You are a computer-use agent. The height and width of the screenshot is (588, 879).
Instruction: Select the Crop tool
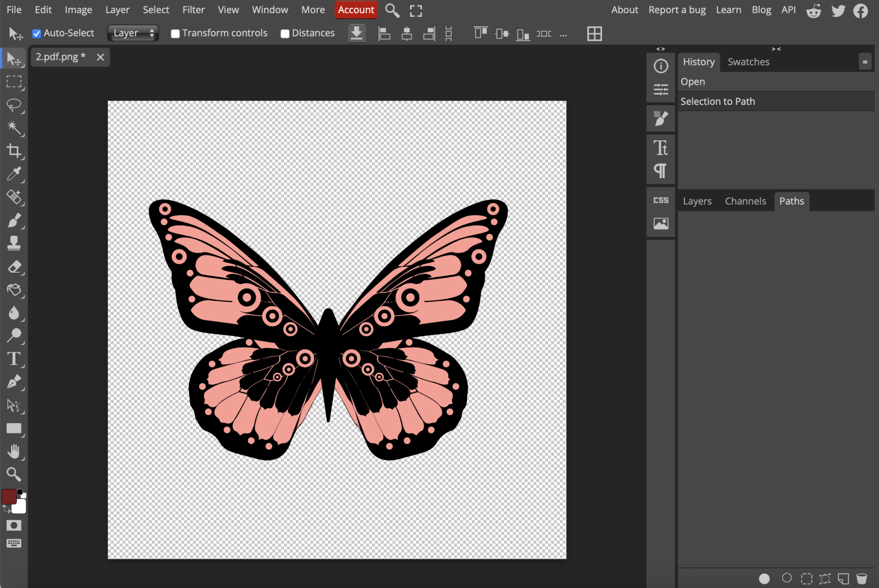(x=14, y=151)
